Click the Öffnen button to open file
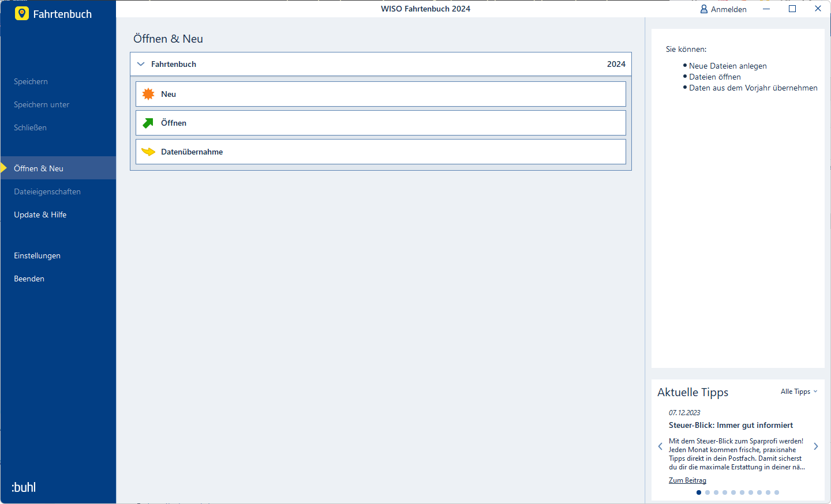The image size is (831, 504). [381, 123]
